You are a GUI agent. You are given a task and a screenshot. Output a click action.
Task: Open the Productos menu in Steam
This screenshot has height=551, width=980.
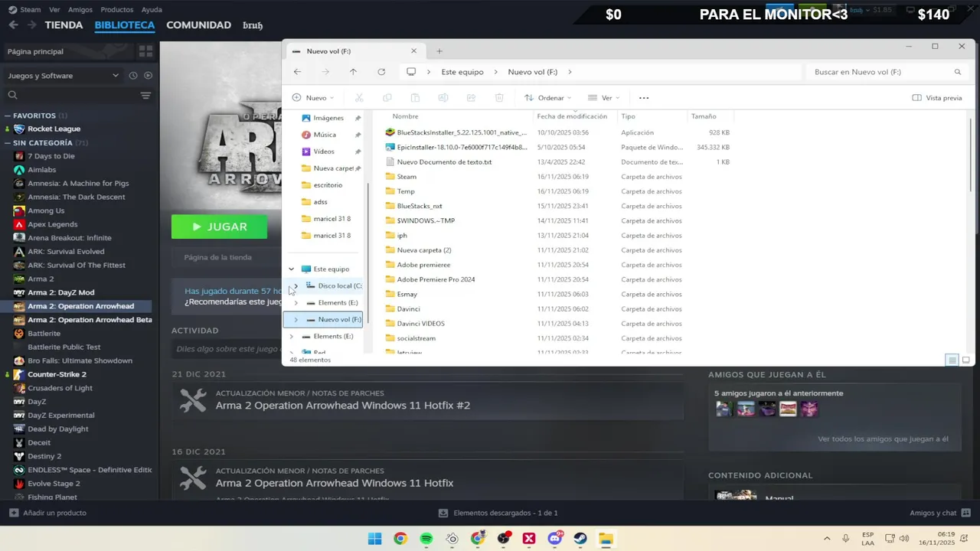pos(117,10)
